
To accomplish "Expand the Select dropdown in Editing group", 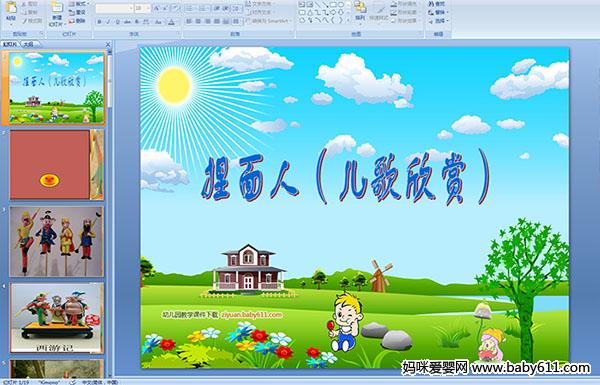I will [x=439, y=21].
